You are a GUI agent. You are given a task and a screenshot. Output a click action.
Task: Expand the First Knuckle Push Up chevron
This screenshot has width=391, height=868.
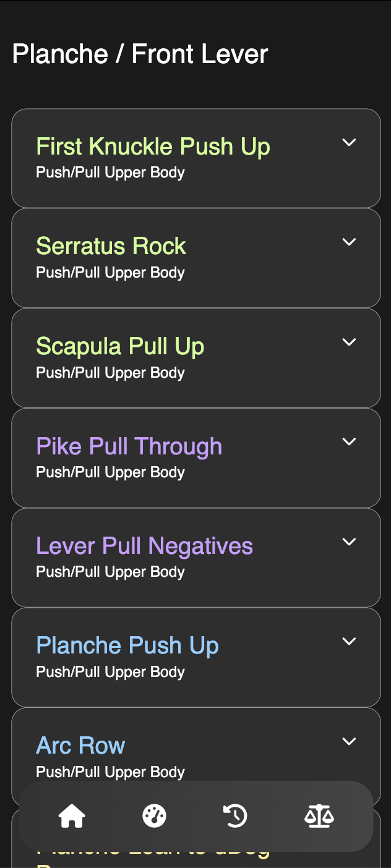coord(350,143)
